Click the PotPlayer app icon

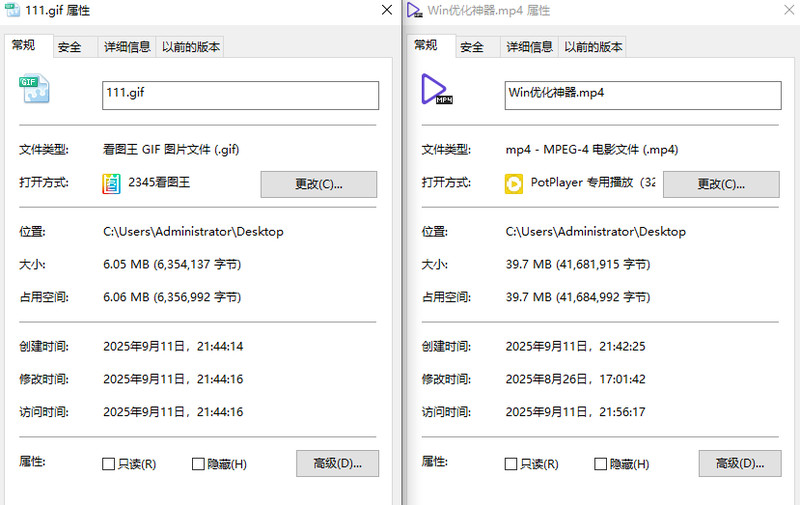click(514, 184)
